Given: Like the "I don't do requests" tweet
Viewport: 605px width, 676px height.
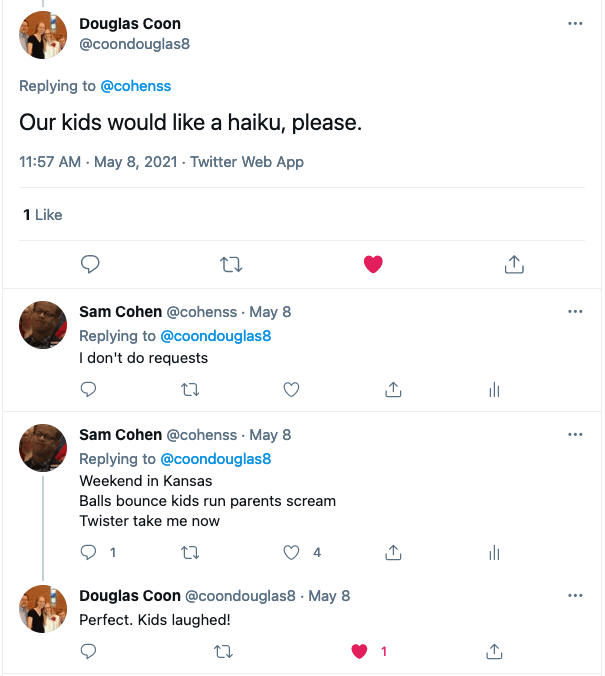Looking at the screenshot, I should pos(292,389).
